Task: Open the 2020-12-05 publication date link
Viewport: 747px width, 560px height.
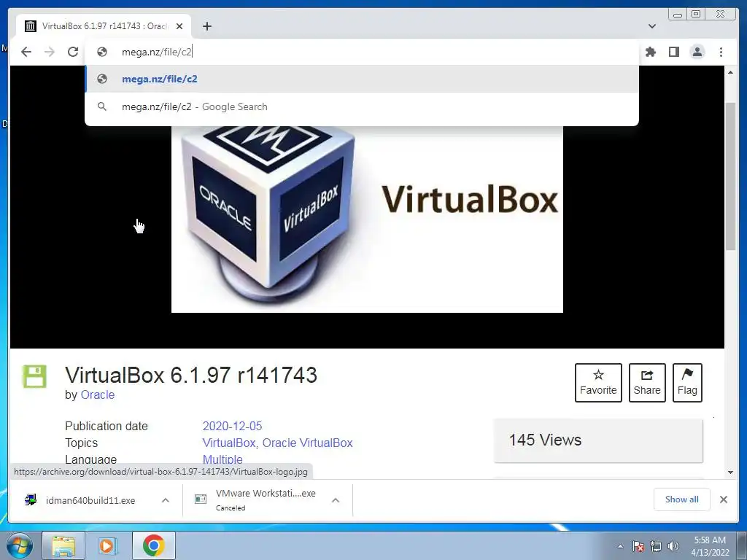Action: pos(232,426)
